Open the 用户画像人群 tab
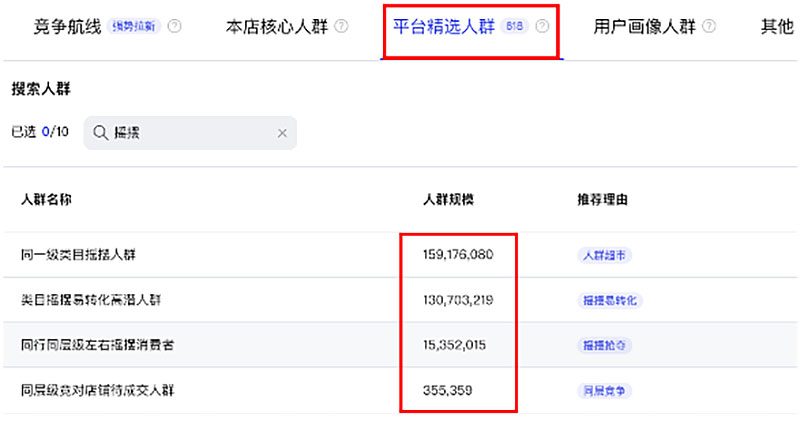 point(644,27)
